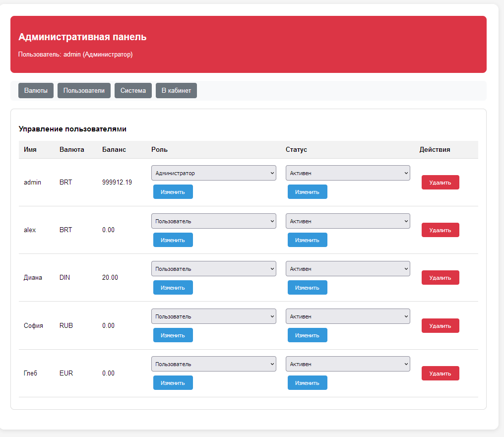The width and height of the screenshot is (504, 437).
Task: Open the Валюты section
Action: tap(36, 91)
